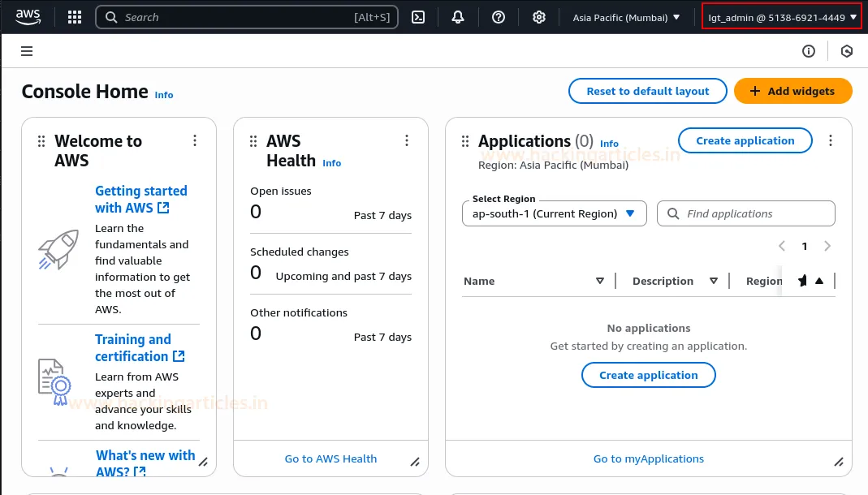The image size is (868, 495).
Task: Open the Igt_admin account dropdown
Action: [782, 17]
